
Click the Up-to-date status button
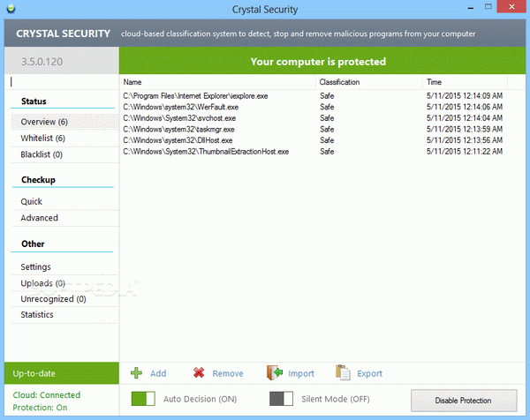tap(62, 373)
